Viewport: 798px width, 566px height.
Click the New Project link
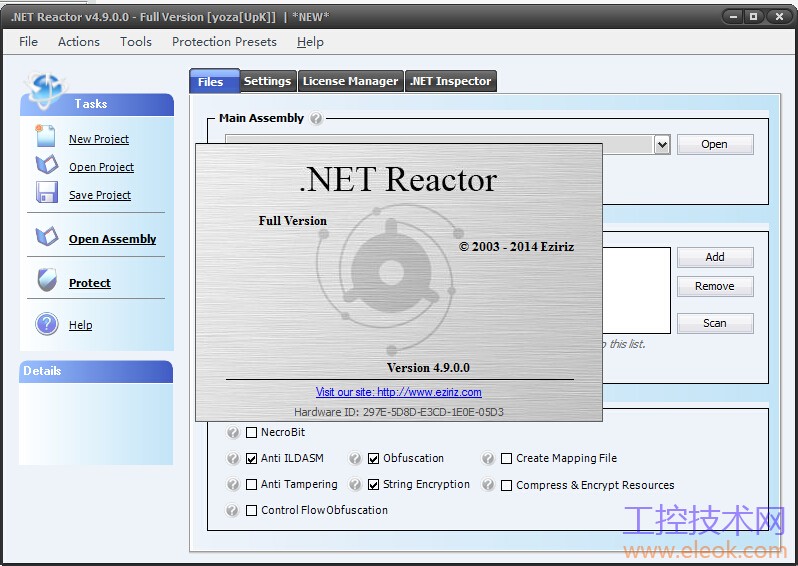[x=99, y=139]
